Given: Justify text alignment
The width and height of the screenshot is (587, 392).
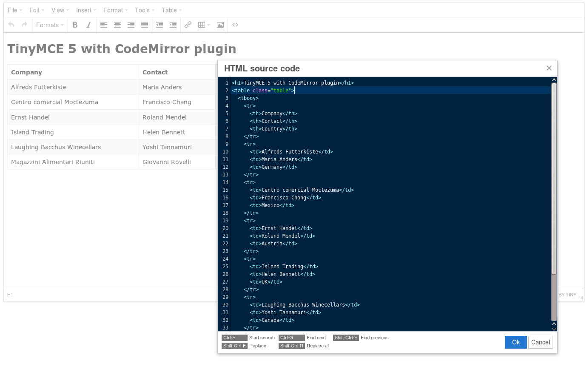Looking at the screenshot, I should (145, 25).
